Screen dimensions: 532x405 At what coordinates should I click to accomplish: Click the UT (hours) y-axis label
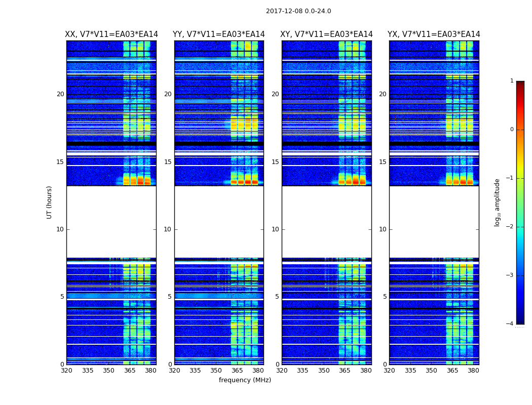tap(49, 202)
